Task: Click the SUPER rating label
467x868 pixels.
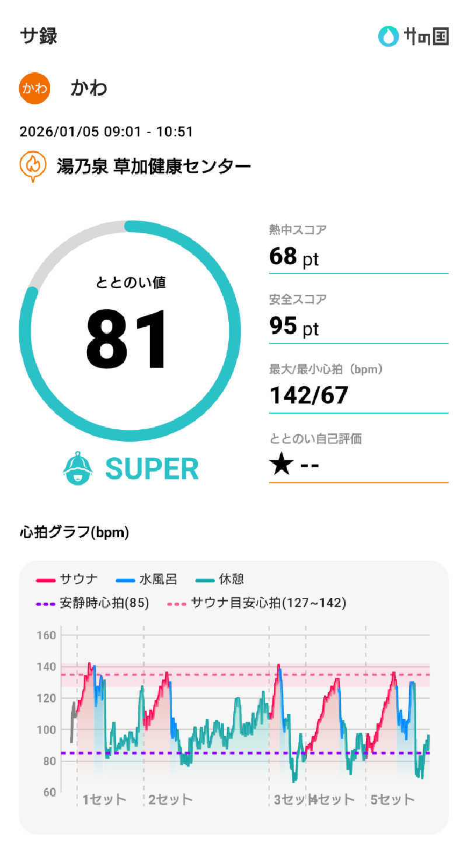Action: (x=152, y=468)
